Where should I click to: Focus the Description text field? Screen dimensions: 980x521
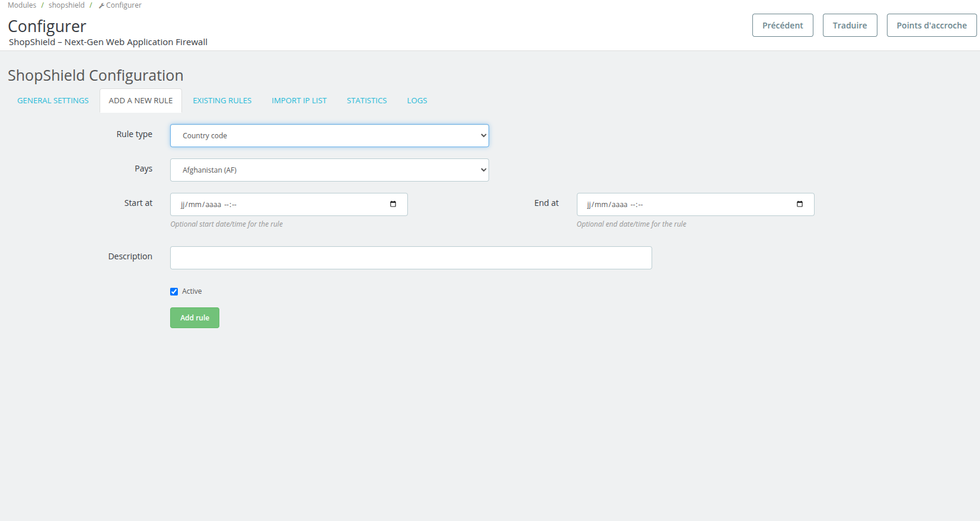411,258
